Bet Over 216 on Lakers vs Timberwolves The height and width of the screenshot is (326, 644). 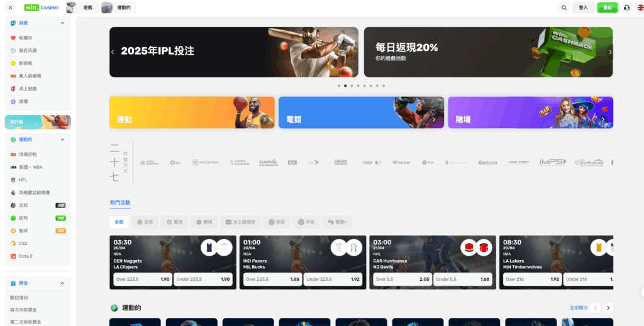(x=532, y=280)
